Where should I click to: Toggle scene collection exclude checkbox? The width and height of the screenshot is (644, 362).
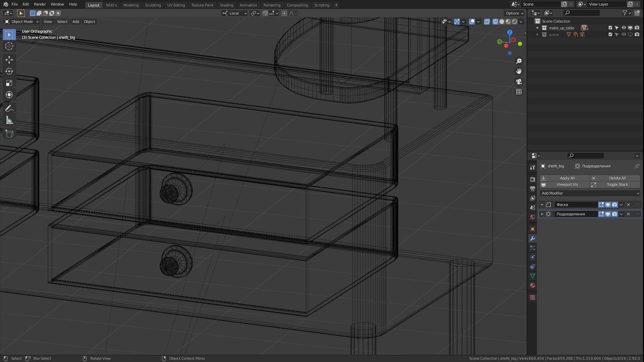[x=610, y=35]
